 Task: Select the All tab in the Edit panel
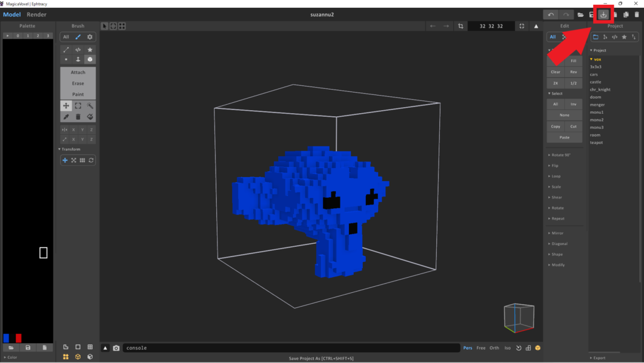553,37
